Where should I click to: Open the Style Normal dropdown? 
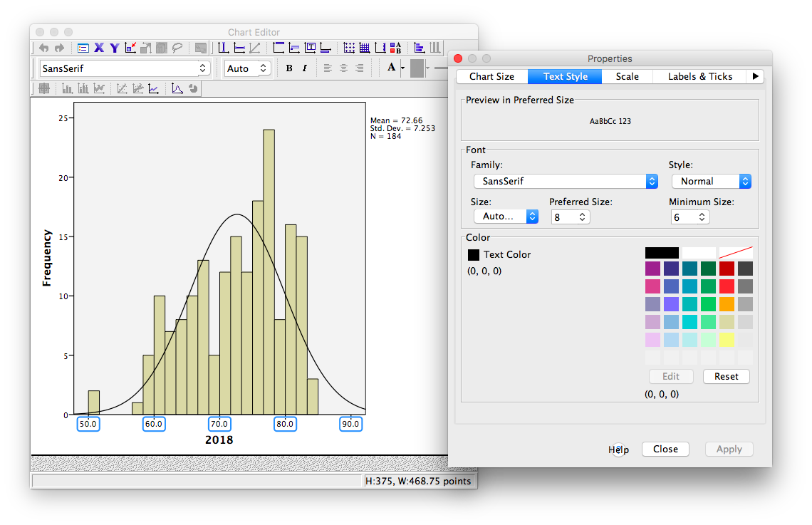pyautogui.click(x=711, y=181)
